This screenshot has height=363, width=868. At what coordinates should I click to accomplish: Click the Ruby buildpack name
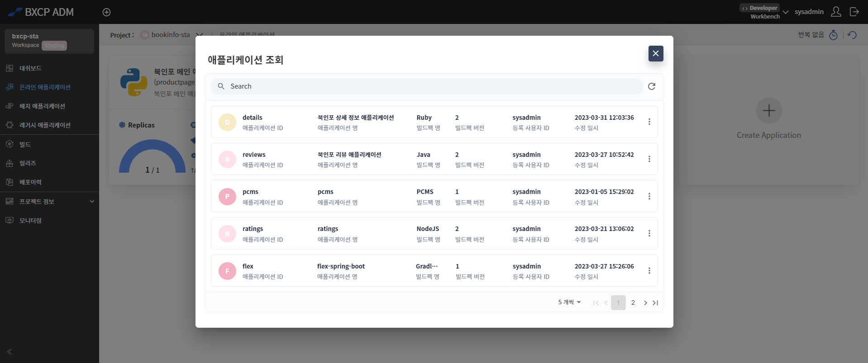[x=424, y=118]
